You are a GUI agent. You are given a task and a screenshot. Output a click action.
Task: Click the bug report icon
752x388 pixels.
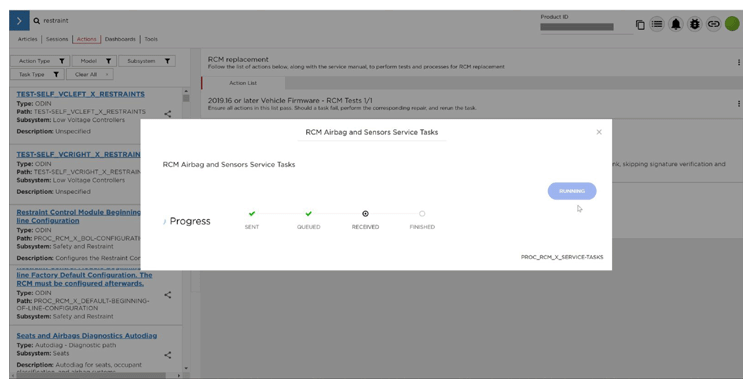(694, 24)
